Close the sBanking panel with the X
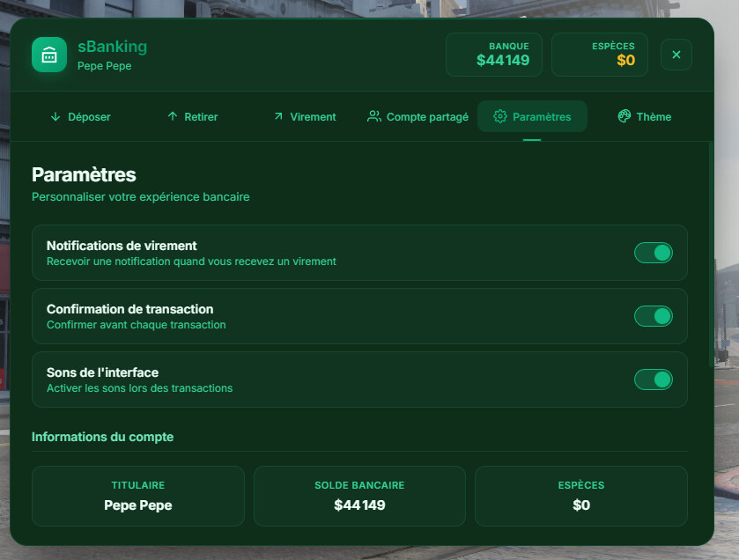This screenshot has width=739, height=560. point(676,55)
